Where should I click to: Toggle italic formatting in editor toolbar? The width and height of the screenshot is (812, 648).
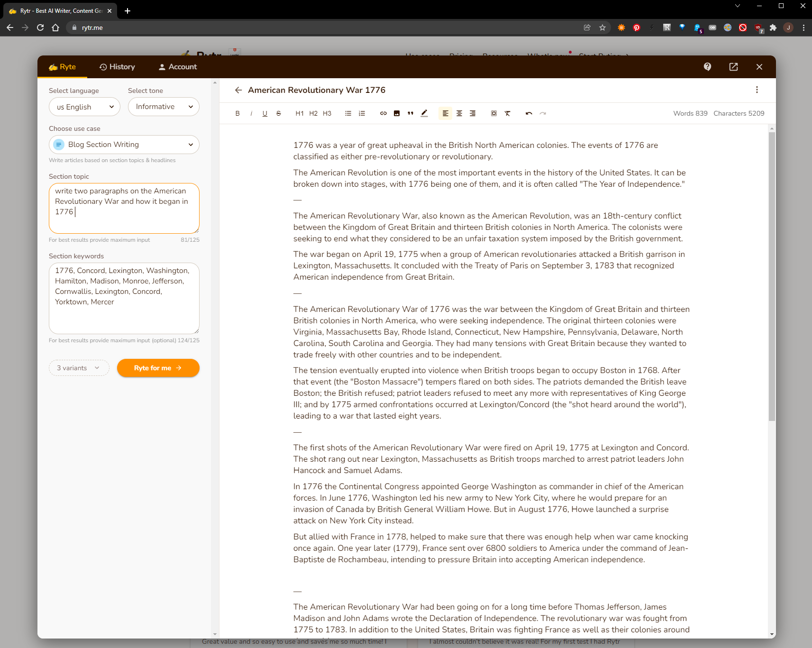click(251, 113)
